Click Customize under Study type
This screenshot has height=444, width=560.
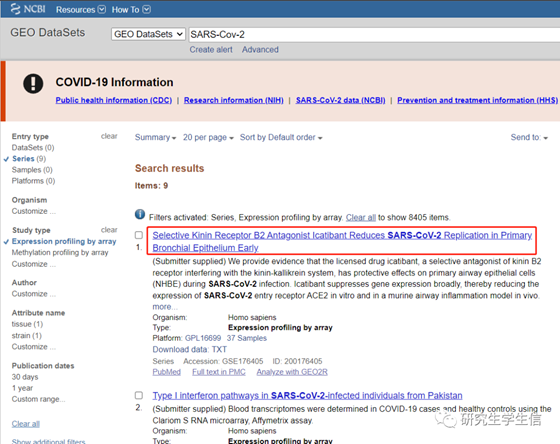tap(34, 264)
